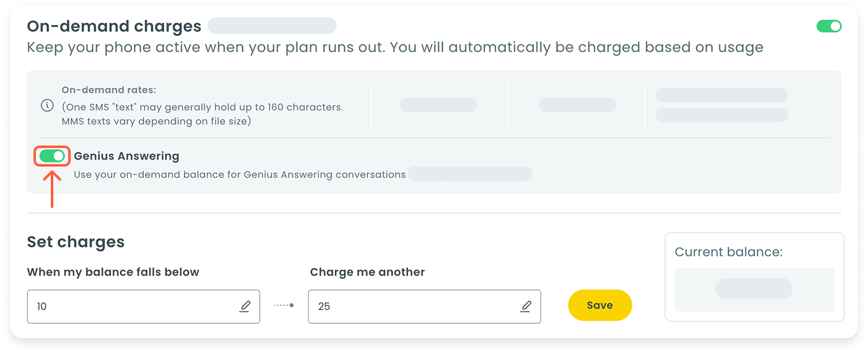Click the dotted connector between the two fields
868x353 pixels.
[x=283, y=305]
